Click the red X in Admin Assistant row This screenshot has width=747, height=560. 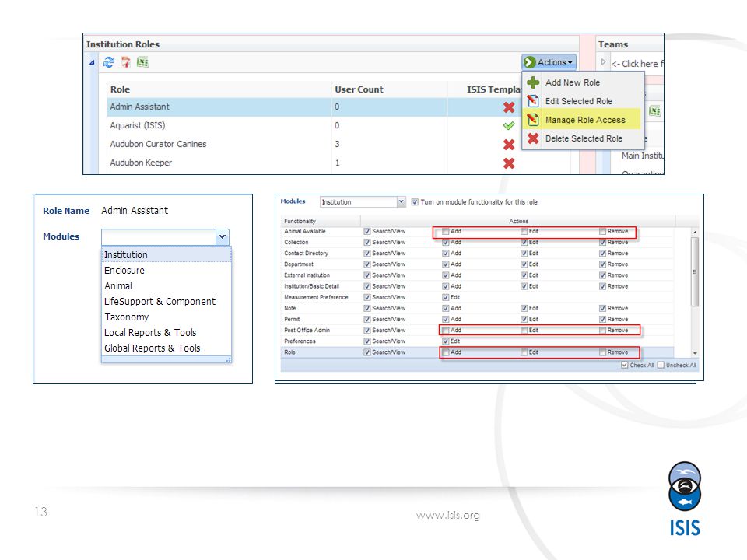(x=509, y=107)
